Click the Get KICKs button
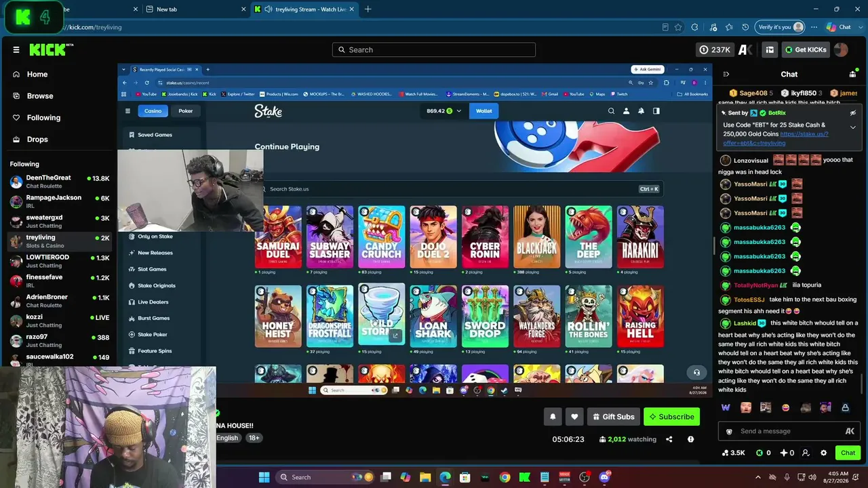The width and height of the screenshot is (868, 488). (x=805, y=49)
